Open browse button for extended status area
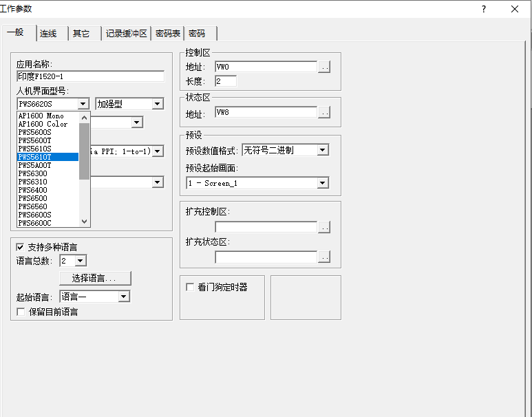 (x=324, y=257)
